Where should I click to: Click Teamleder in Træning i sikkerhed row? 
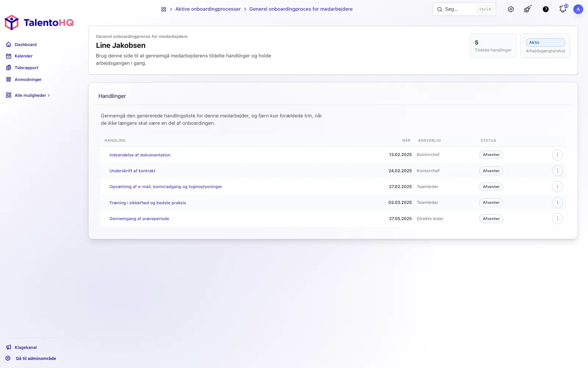(427, 203)
